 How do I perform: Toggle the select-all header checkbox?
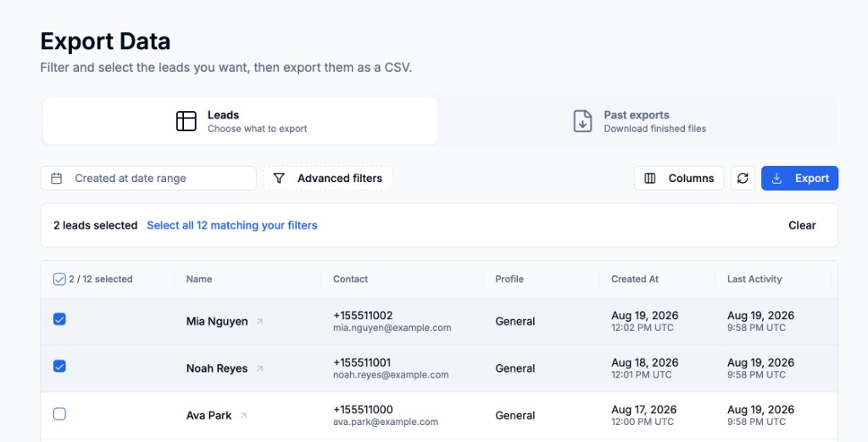coord(59,279)
